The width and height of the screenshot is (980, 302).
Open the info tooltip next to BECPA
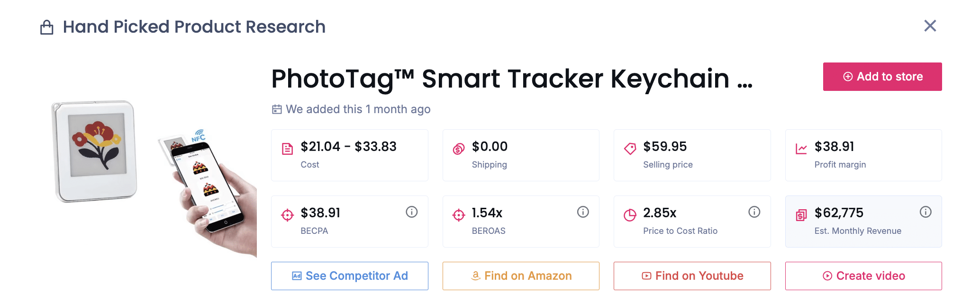click(x=412, y=212)
